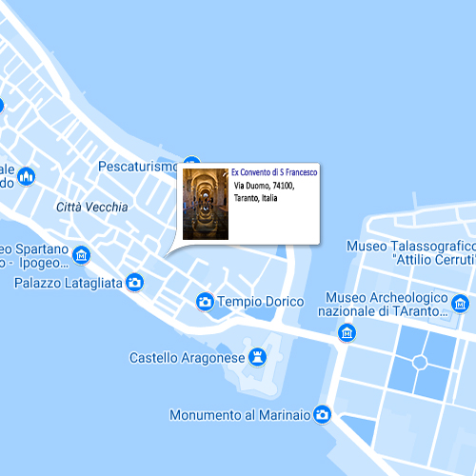Click the Museo Talassografico Attilio Cerruti label
The width and height of the screenshot is (476, 476).
tap(411, 253)
